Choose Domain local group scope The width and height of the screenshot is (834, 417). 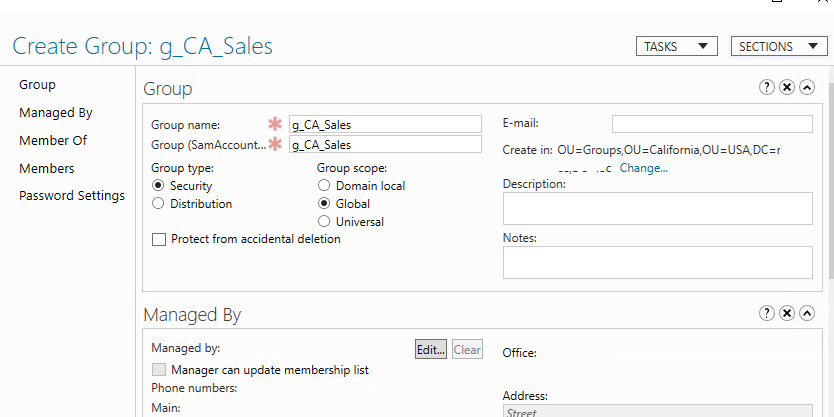click(324, 186)
